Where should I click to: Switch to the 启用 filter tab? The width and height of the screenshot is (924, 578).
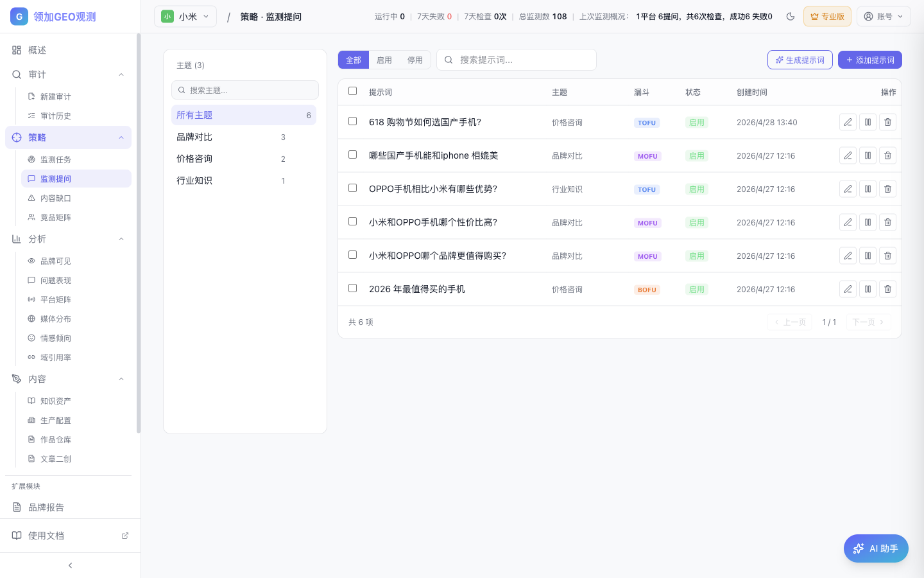pos(384,60)
